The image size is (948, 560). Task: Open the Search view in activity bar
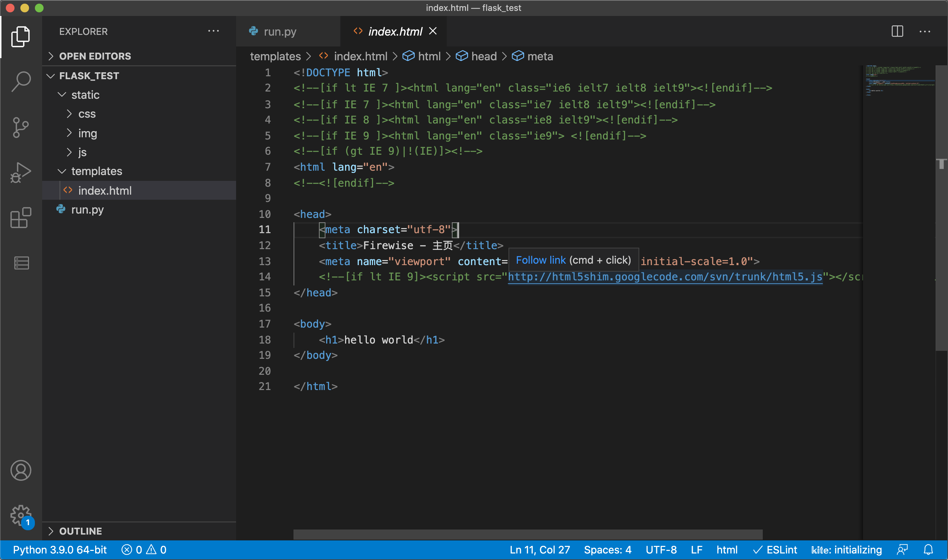pos(21,81)
